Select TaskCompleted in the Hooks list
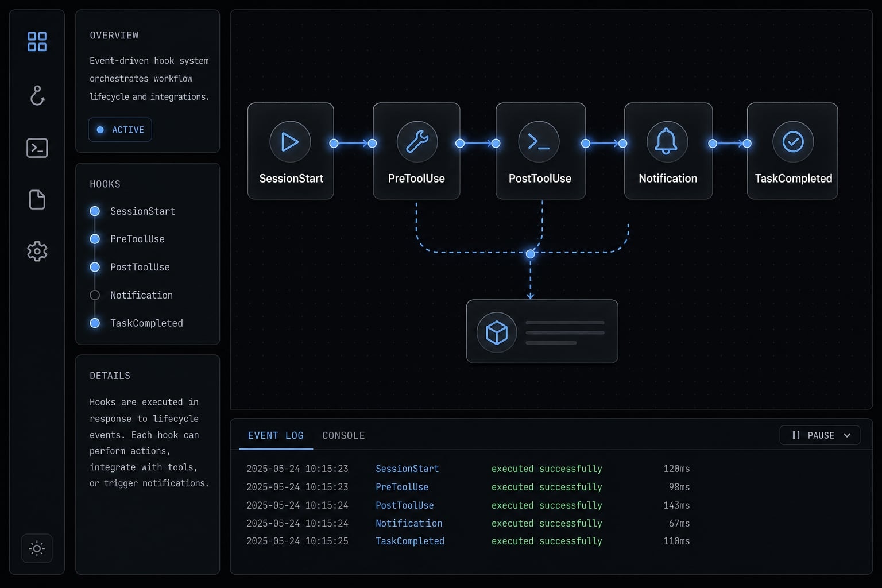The width and height of the screenshot is (882, 588). click(x=146, y=323)
